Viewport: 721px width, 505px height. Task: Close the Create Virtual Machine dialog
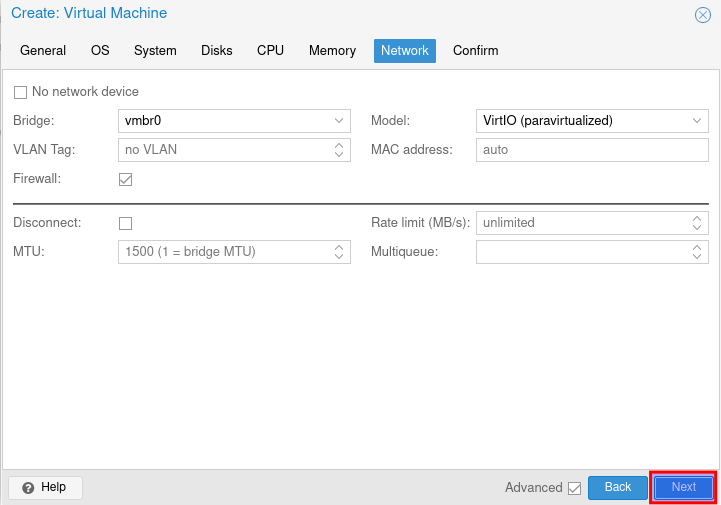point(702,15)
